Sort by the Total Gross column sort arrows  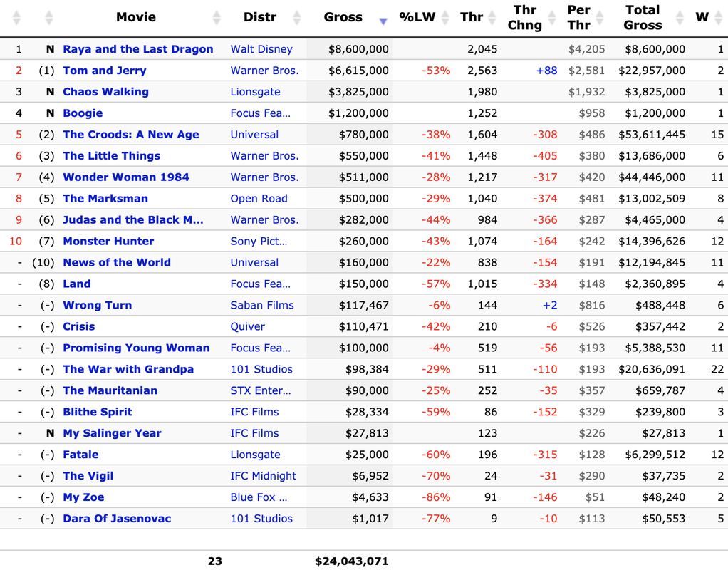[680, 18]
